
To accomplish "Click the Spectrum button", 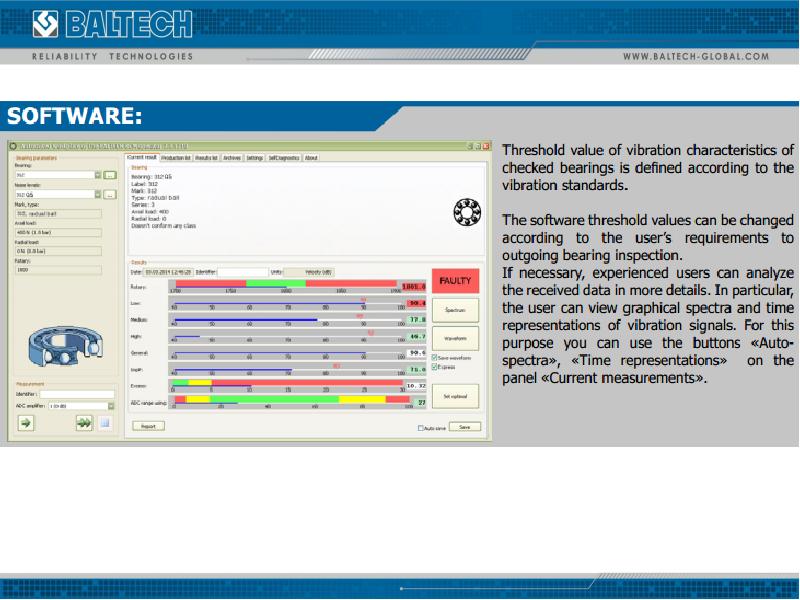I will [455, 310].
